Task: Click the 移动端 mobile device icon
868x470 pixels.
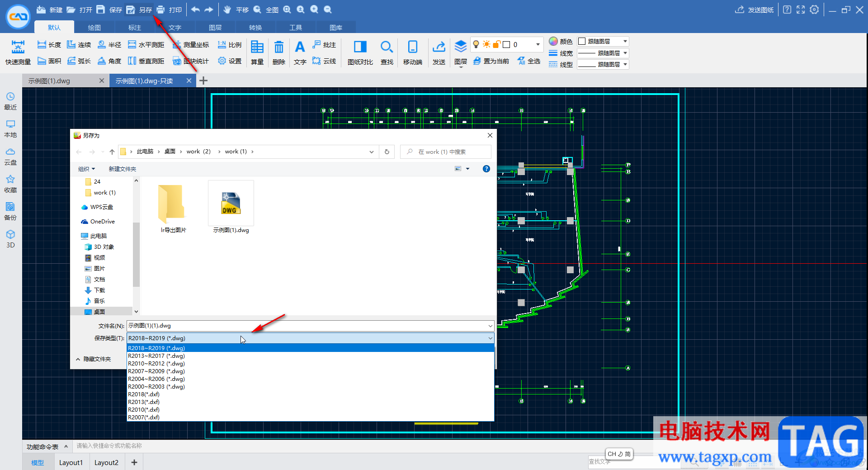Action: pyautogui.click(x=413, y=47)
